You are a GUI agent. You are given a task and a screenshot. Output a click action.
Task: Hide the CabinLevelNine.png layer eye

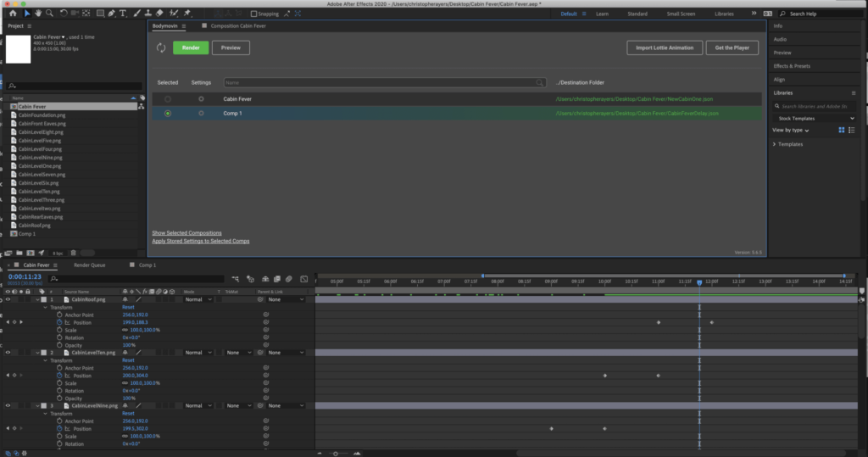click(x=8, y=405)
